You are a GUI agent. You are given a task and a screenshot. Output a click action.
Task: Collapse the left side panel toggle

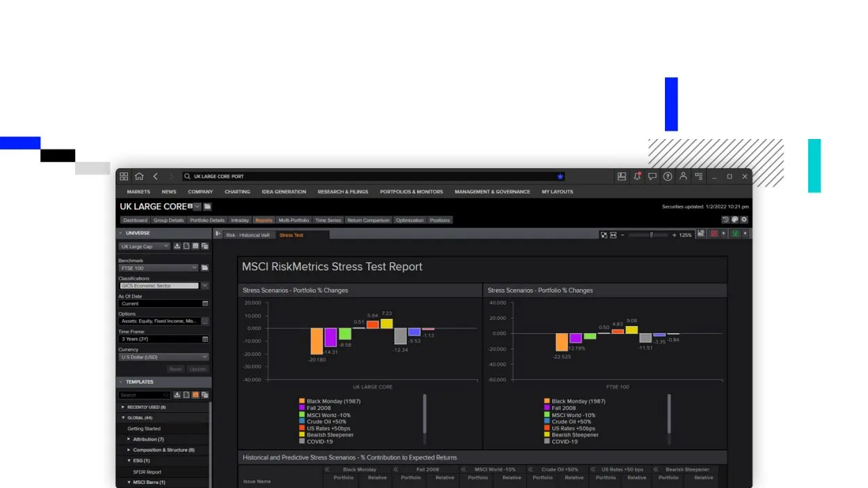click(x=218, y=234)
